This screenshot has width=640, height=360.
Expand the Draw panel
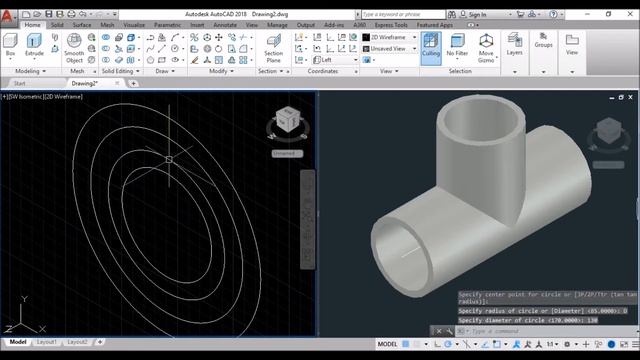pyautogui.click(x=165, y=71)
